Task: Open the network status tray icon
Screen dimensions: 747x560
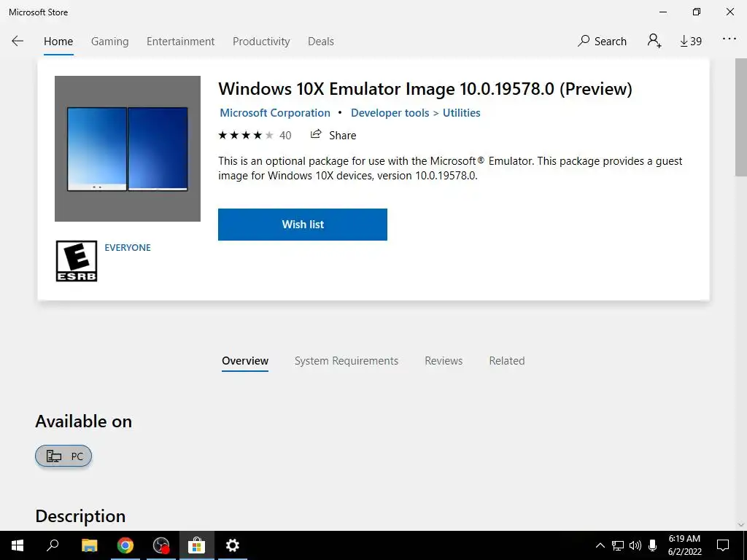Action: 618,545
